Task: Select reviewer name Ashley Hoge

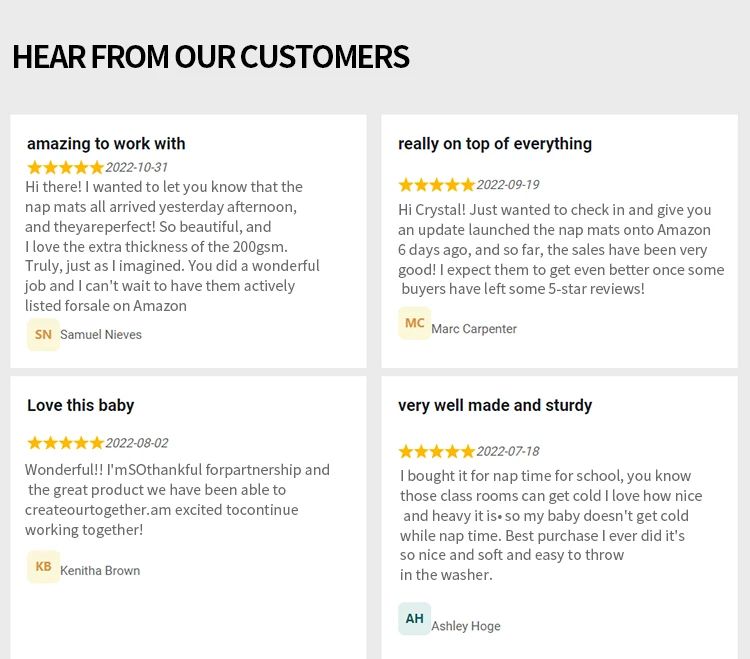Action: (466, 626)
